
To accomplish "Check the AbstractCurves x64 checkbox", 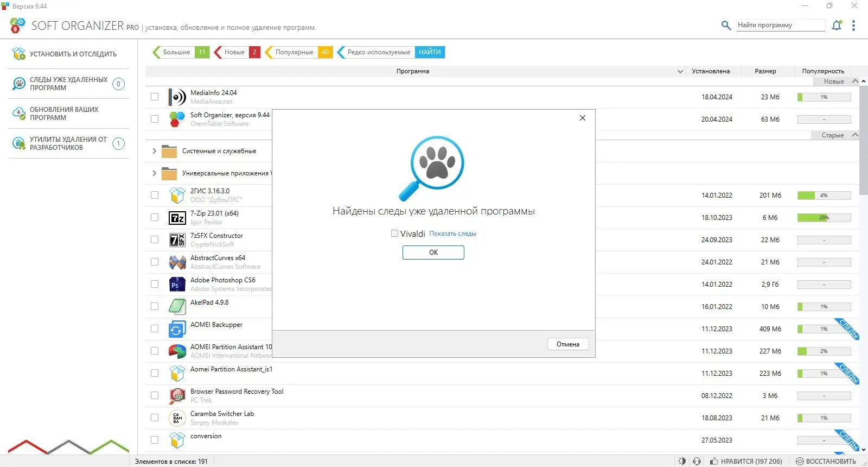I will 155,262.
